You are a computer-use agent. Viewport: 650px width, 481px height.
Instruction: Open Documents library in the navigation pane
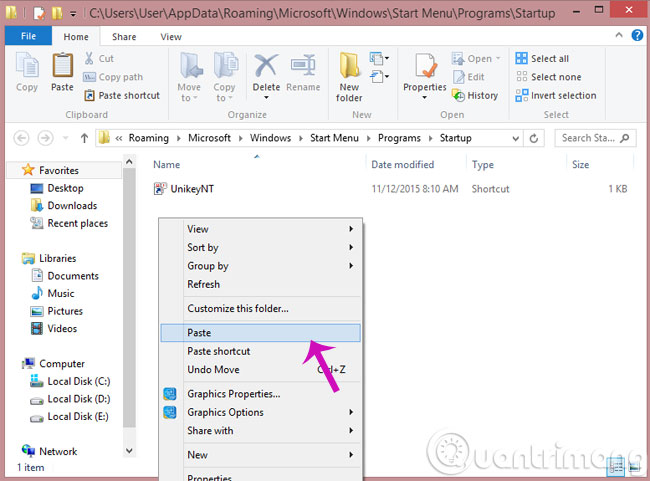coord(65,276)
